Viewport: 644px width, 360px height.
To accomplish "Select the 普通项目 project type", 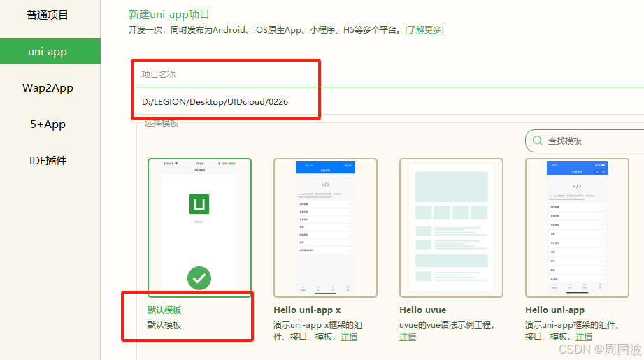I will pyautogui.click(x=48, y=15).
